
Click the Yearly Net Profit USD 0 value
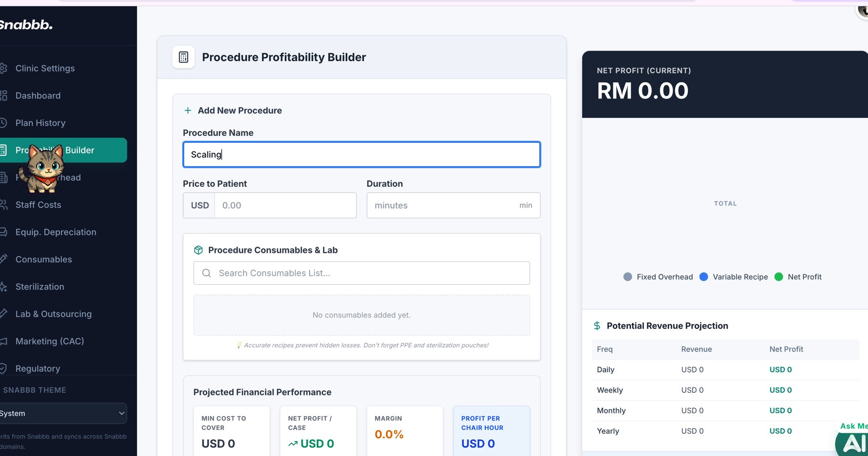pos(780,431)
